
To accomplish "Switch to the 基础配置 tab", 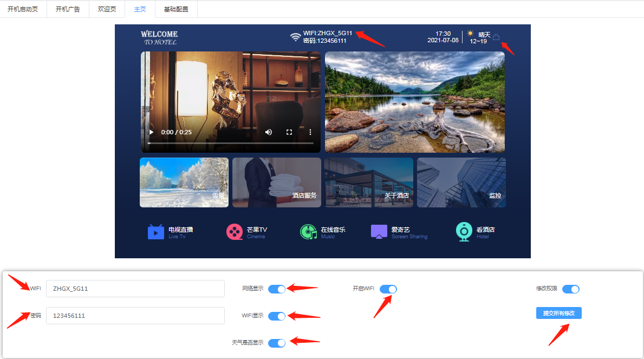I will (176, 9).
